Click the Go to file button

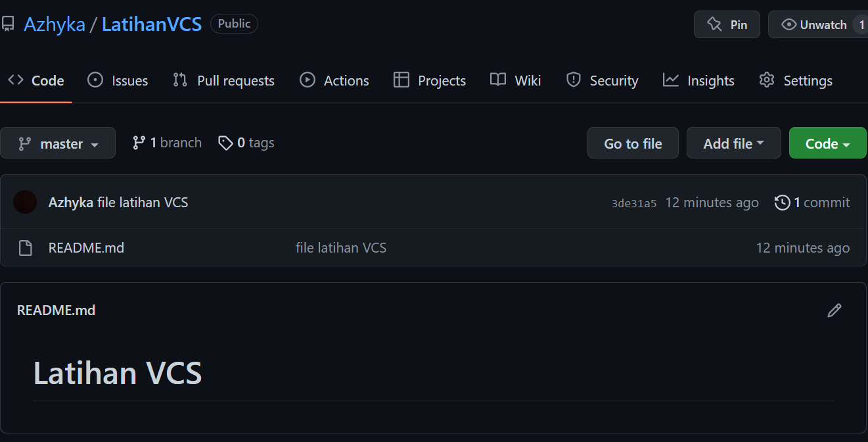click(632, 143)
